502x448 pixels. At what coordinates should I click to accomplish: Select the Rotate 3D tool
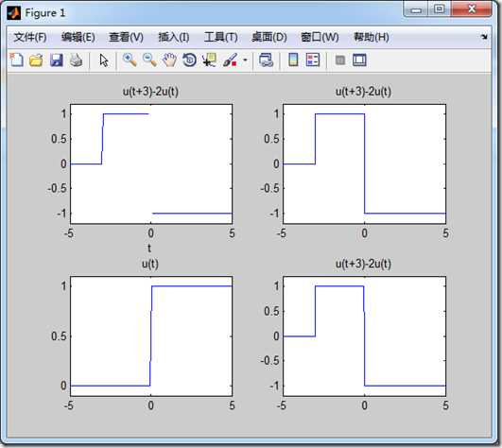(189, 60)
